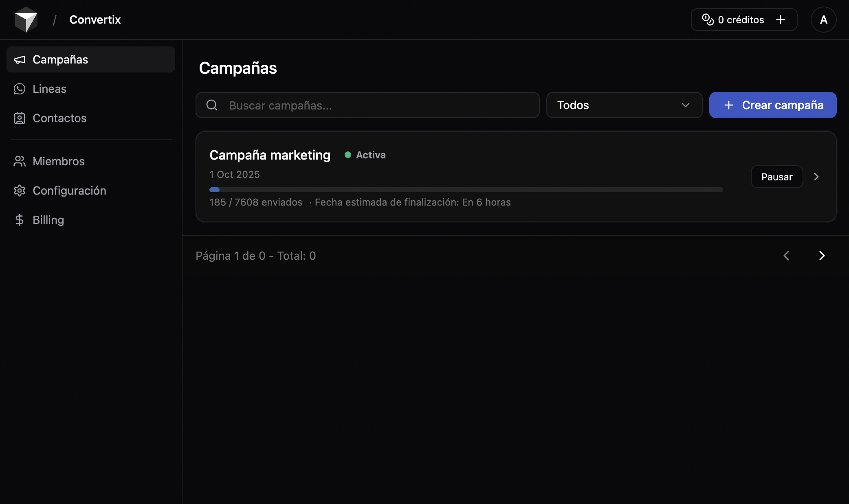Pause the Campaña marketing campaign

click(x=776, y=177)
